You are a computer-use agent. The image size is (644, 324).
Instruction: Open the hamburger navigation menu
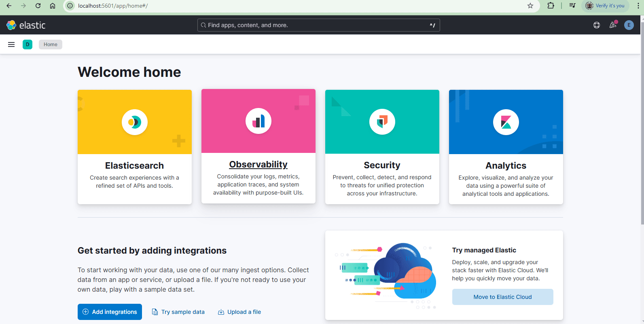(x=11, y=44)
